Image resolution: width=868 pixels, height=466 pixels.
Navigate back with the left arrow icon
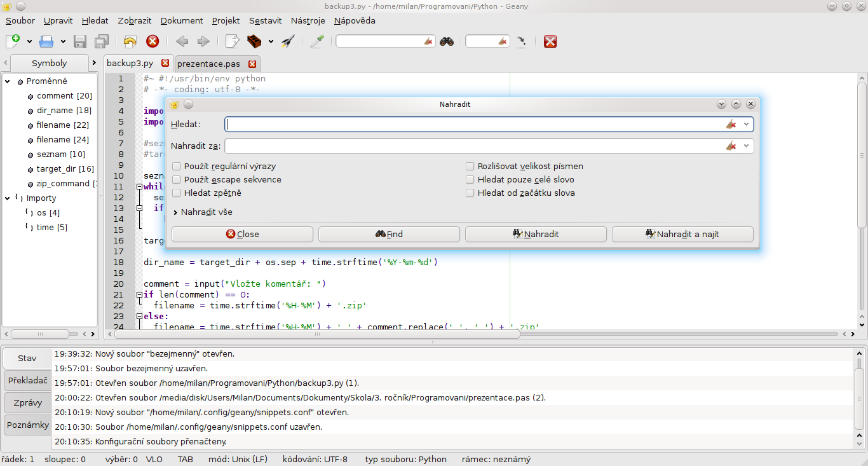182,41
